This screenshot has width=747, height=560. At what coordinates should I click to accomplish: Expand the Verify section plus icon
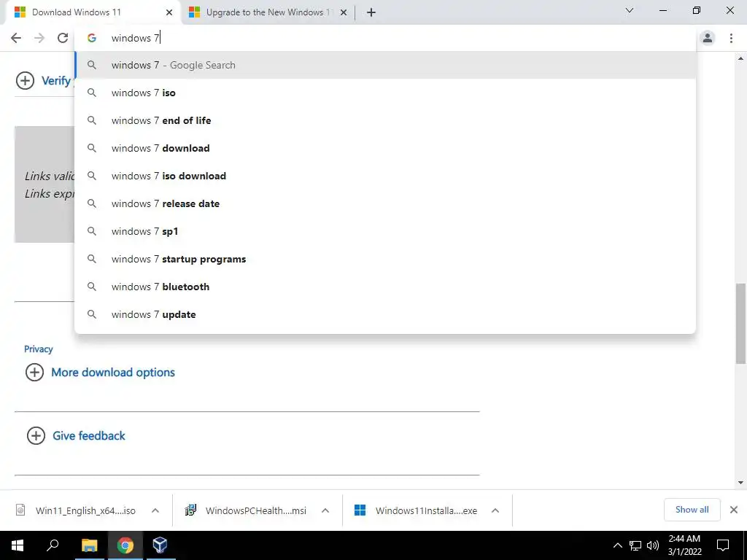(25, 80)
